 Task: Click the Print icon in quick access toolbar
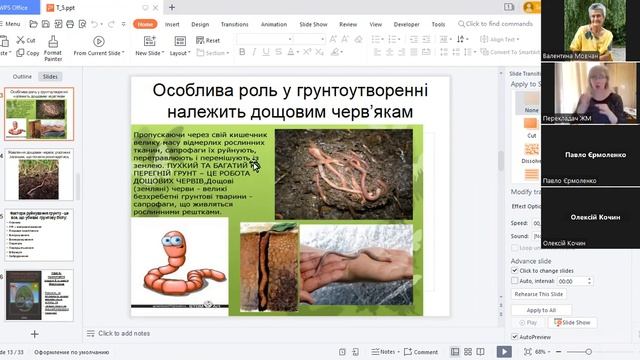point(70,24)
